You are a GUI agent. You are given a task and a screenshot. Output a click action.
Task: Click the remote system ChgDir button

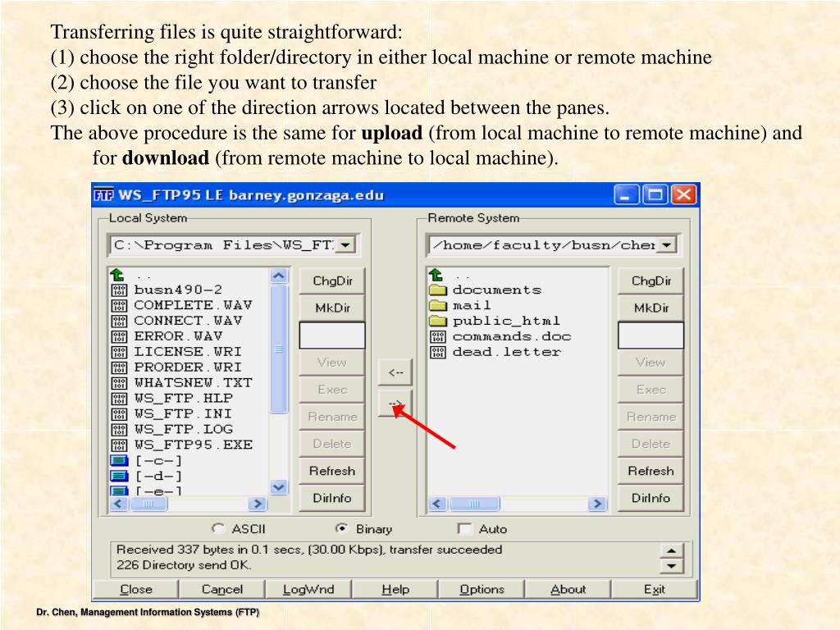(651, 281)
